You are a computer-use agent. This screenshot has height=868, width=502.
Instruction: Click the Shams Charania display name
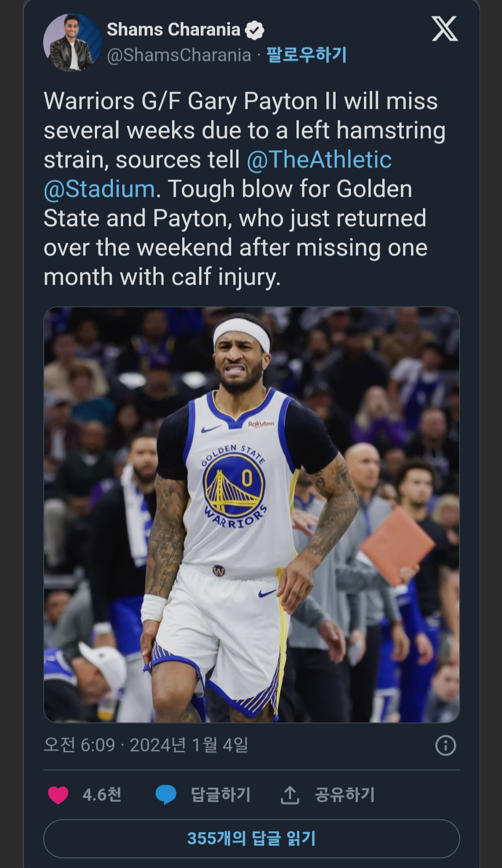click(x=173, y=30)
